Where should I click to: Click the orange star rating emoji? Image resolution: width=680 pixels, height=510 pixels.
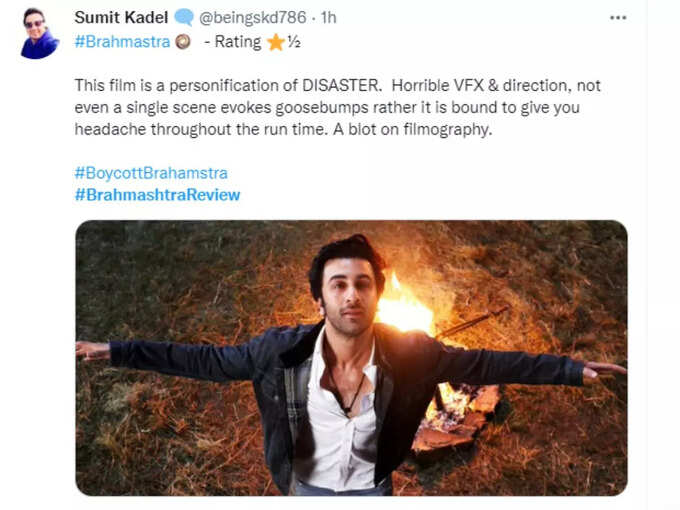tap(276, 42)
